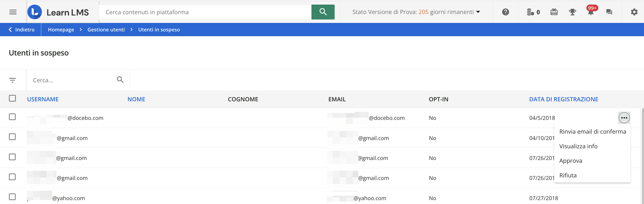This screenshot has width=644, height=204.
Task: Click the green global search button
Action: click(x=323, y=12)
